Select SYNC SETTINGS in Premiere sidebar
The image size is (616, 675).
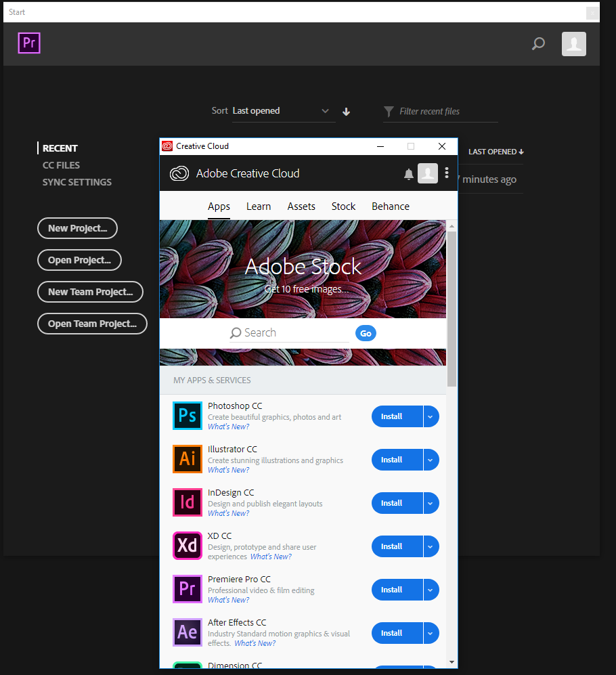pos(77,182)
